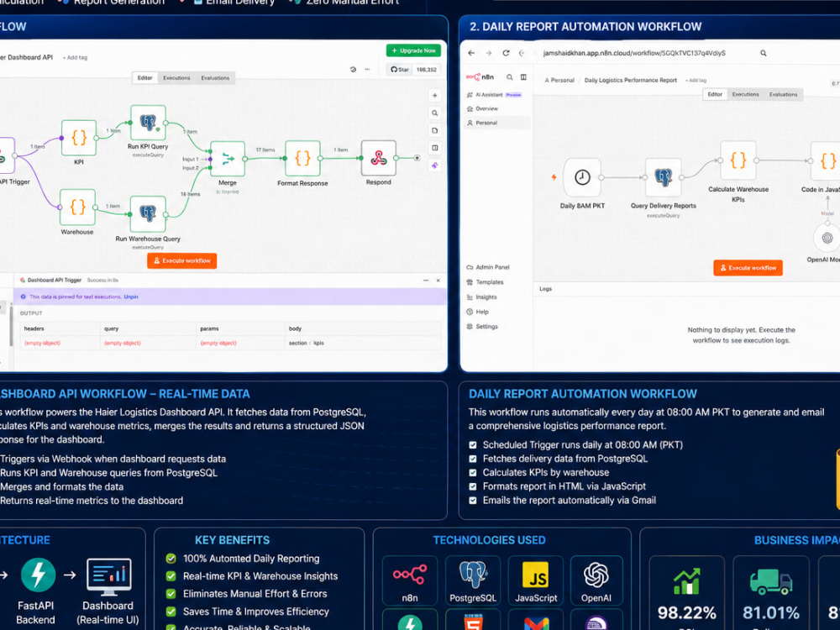Viewport: 840px width, 630px height.
Task: Click the Unpin link in the pinned data banner
Action: coord(131,297)
